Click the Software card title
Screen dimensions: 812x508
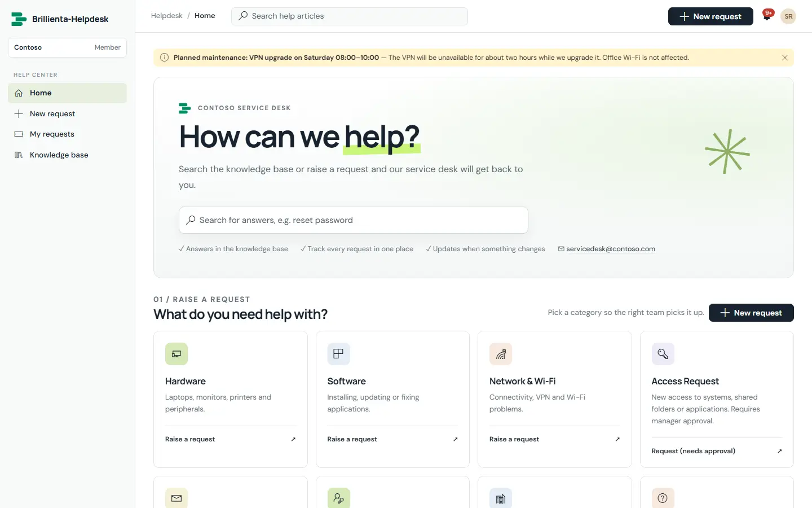346,382
